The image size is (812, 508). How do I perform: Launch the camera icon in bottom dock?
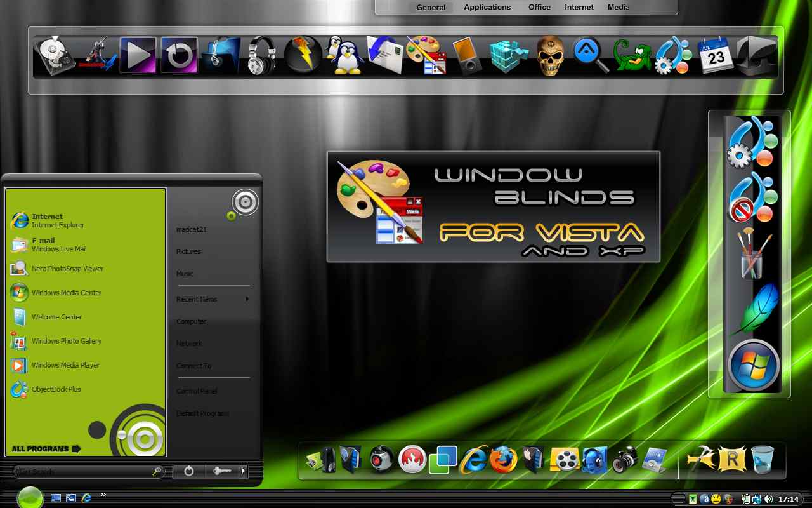click(625, 460)
